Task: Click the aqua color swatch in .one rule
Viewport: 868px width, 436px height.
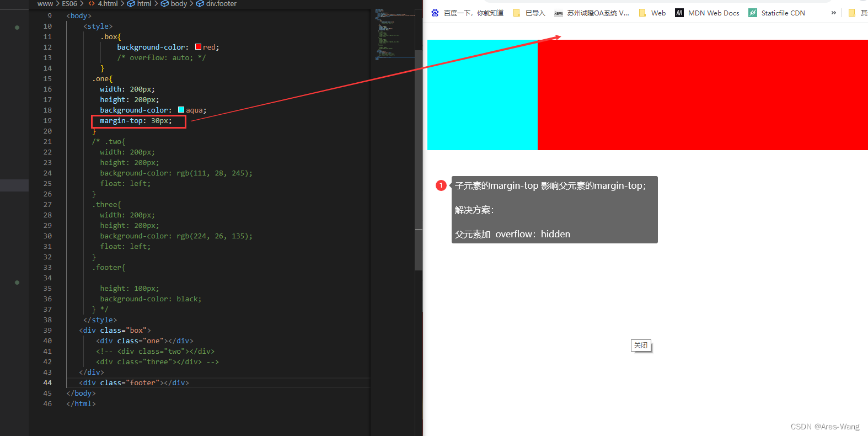Action: click(181, 110)
